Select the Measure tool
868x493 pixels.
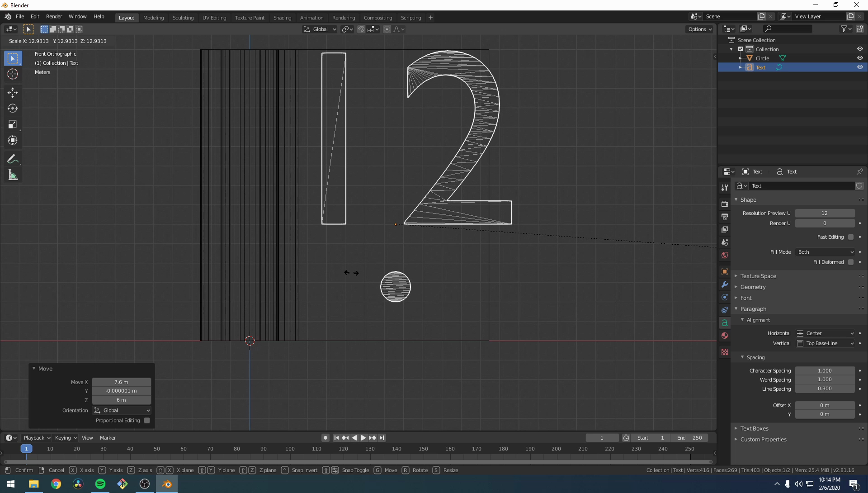tap(13, 175)
